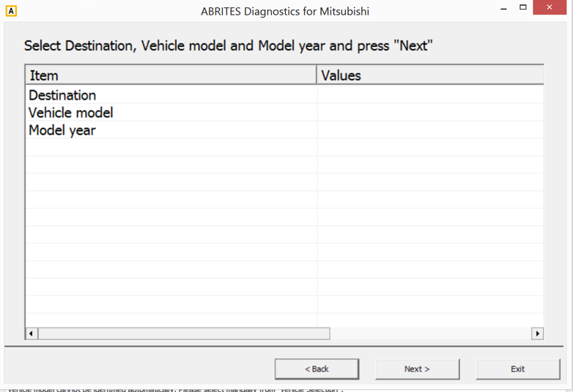Go back with the '< Back' button
Image resolution: width=573 pixels, height=392 pixels.
tap(317, 369)
